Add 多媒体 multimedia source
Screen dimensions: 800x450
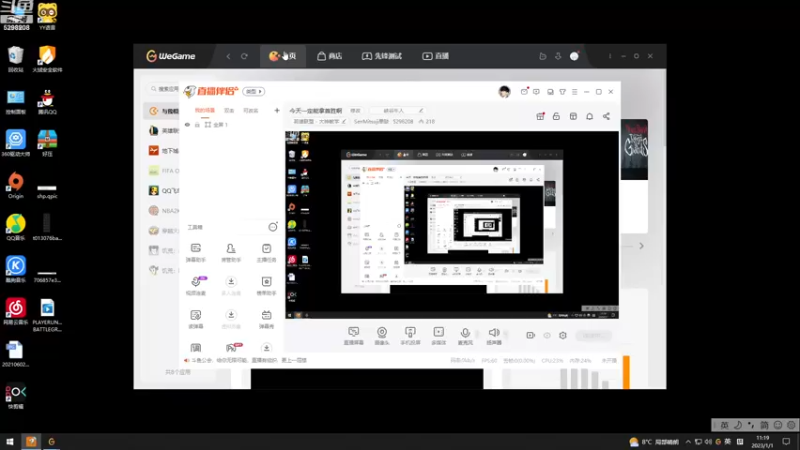click(438, 336)
